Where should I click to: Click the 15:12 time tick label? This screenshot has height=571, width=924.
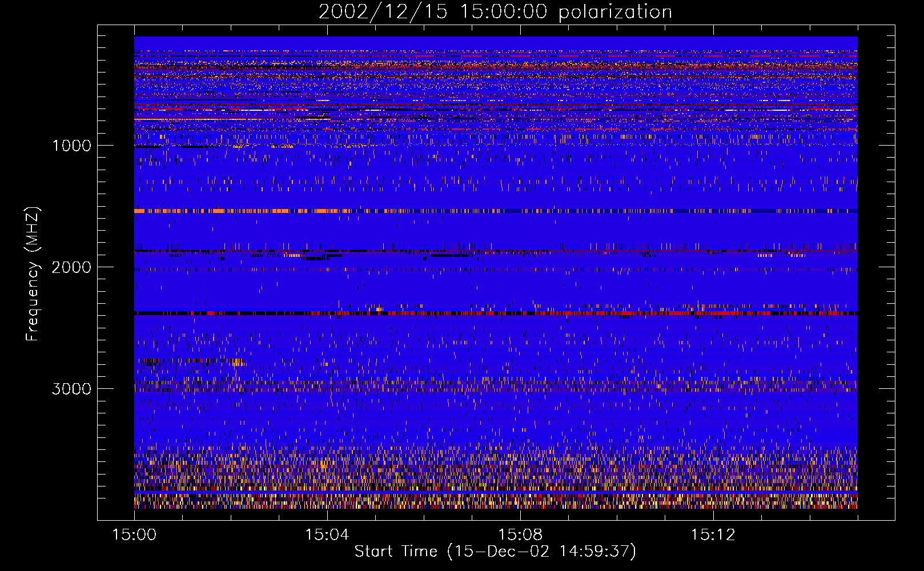coord(713,534)
